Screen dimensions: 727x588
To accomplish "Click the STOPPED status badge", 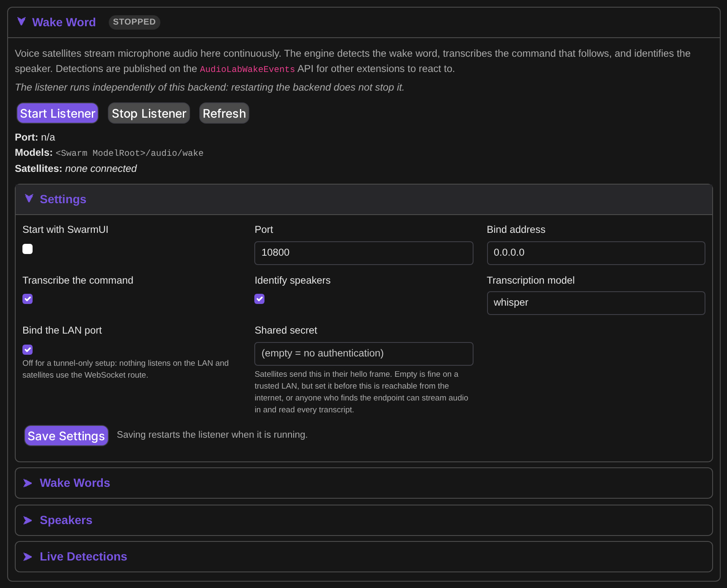I will point(134,22).
